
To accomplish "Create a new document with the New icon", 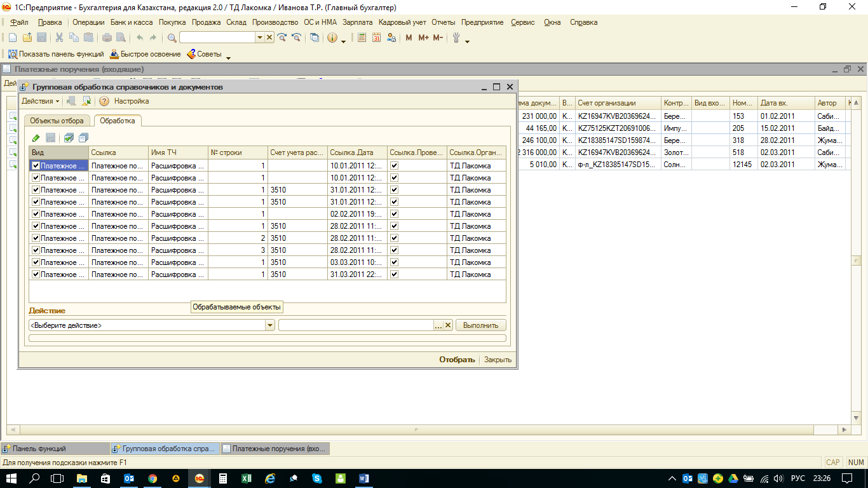I will click(12, 38).
